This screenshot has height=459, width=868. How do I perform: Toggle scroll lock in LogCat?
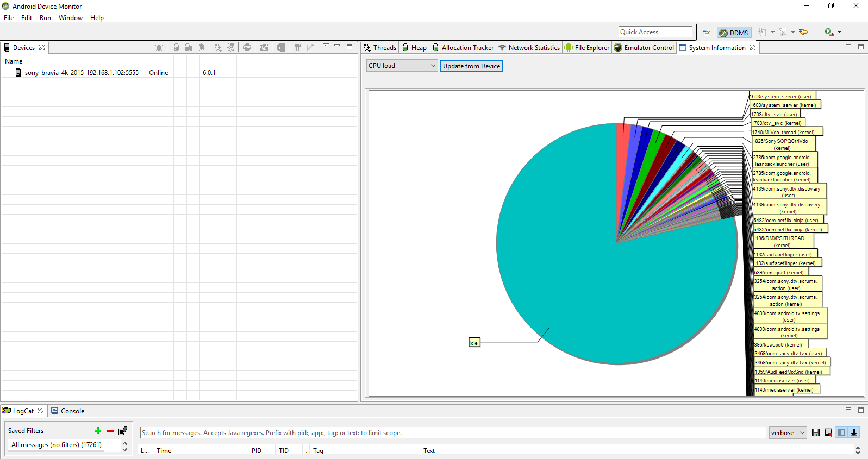click(854, 433)
